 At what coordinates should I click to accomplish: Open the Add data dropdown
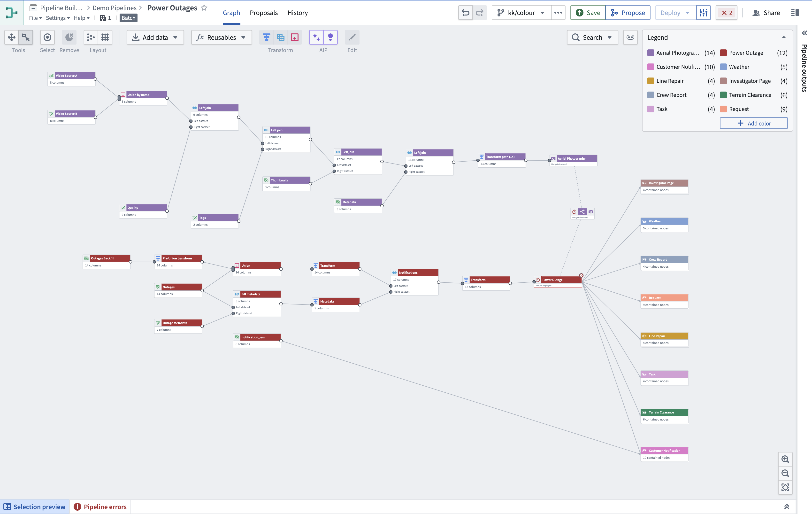tap(155, 38)
